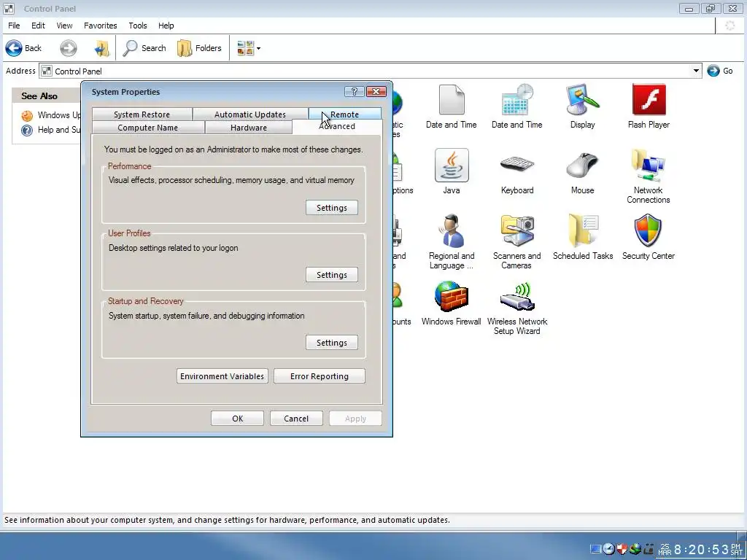This screenshot has height=560, width=747.
Task: Switch to the Computer Name tab
Action: point(147,128)
